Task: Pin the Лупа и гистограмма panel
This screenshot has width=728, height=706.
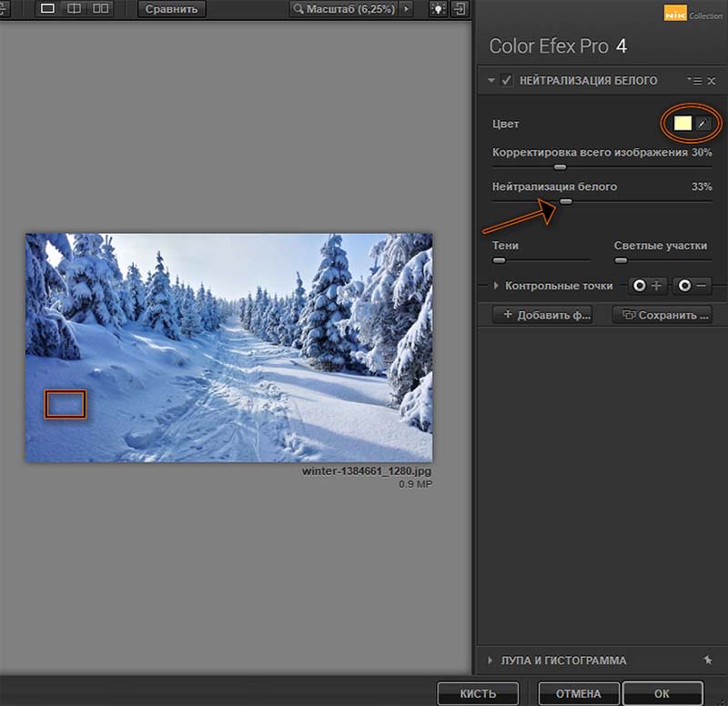Action: pos(708,660)
